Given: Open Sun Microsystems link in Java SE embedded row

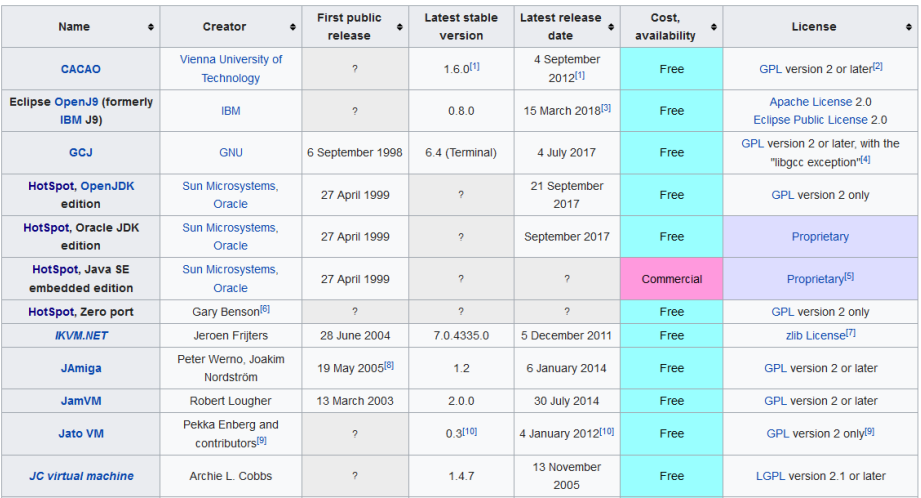Looking at the screenshot, I should (x=230, y=270).
